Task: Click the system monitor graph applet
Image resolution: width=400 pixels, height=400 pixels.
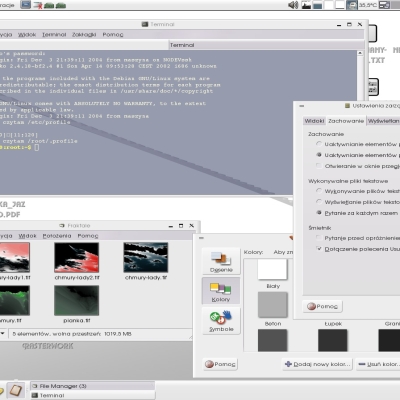Action: [x=306, y=5]
